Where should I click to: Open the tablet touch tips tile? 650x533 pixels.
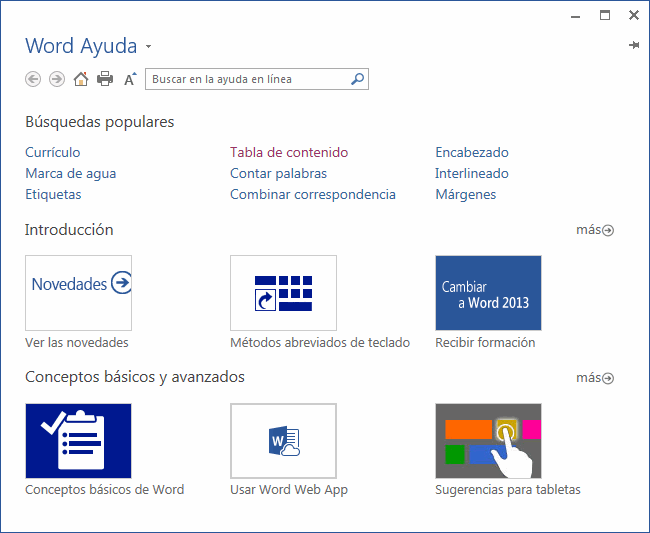pos(488,440)
